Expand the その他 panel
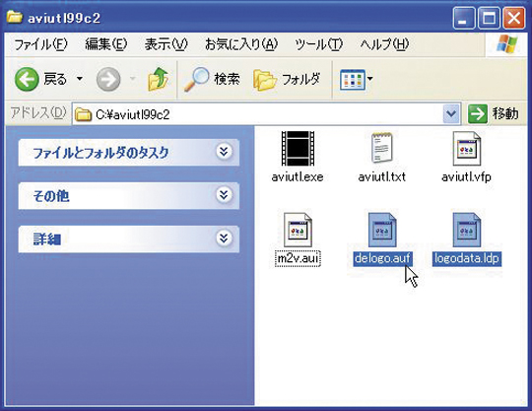The width and height of the screenshot is (532, 411). (x=224, y=195)
